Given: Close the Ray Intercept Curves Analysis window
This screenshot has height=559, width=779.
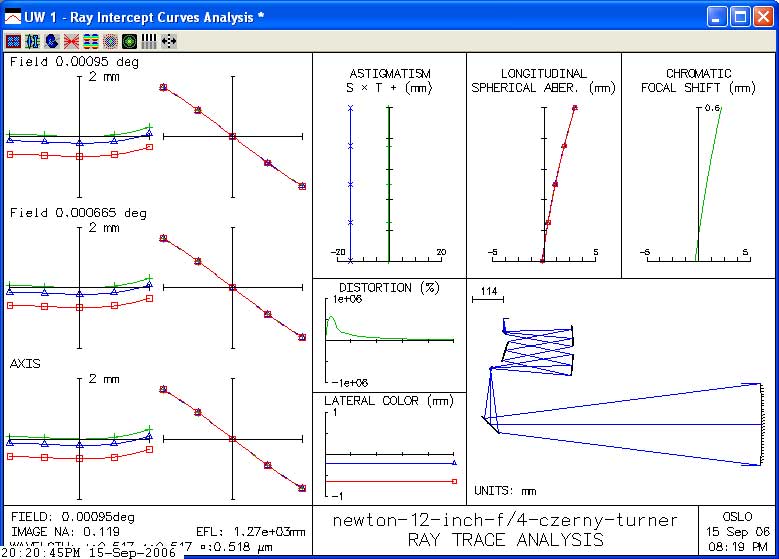Looking at the screenshot, I should click(x=763, y=16).
